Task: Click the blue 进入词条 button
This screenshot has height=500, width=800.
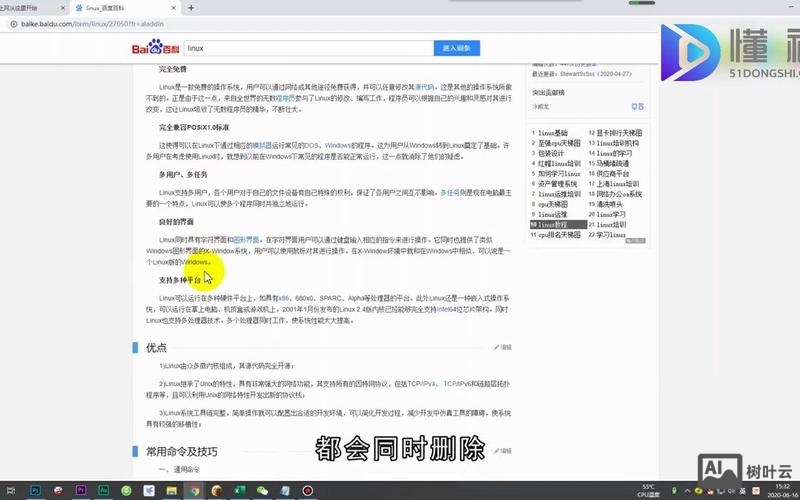Action: (457, 48)
